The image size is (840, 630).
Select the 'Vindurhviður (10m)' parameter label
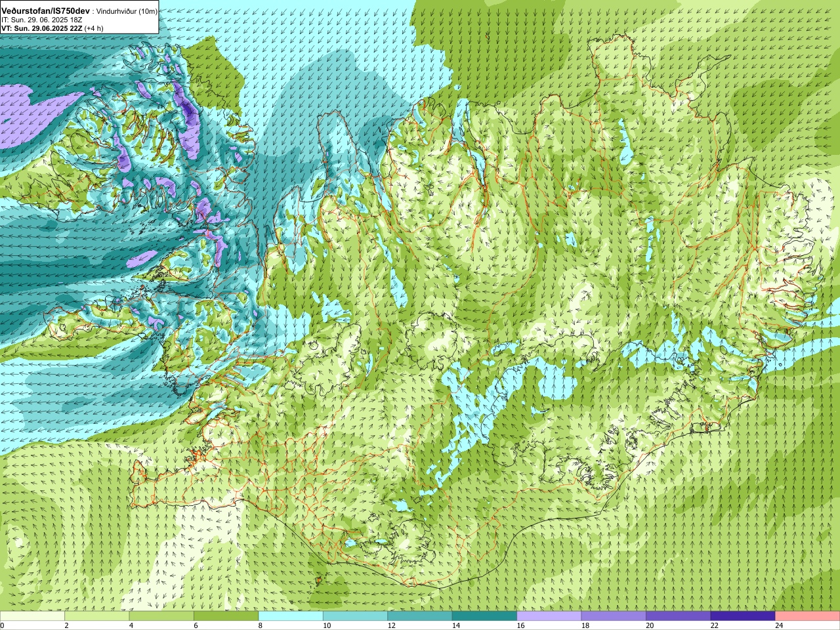(x=127, y=11)
